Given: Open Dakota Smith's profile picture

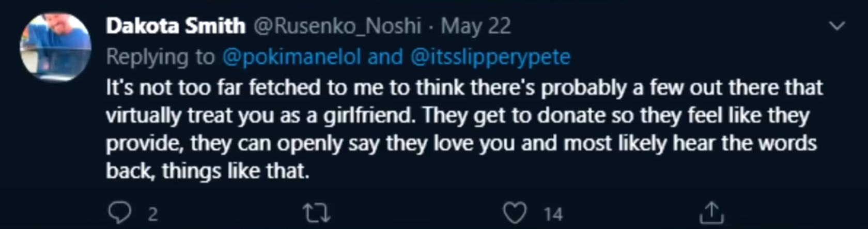Looking at the screenshot, I should [x=55, y=47].
